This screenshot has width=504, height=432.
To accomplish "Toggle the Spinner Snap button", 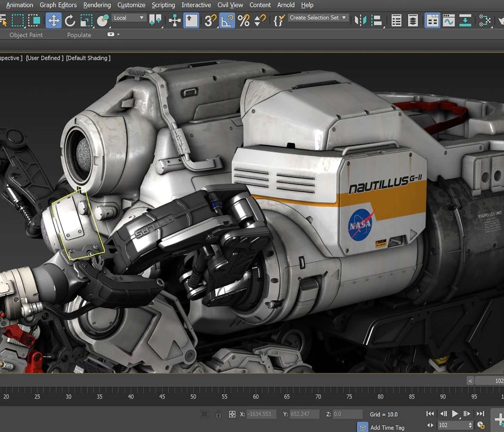I will 260,21.
